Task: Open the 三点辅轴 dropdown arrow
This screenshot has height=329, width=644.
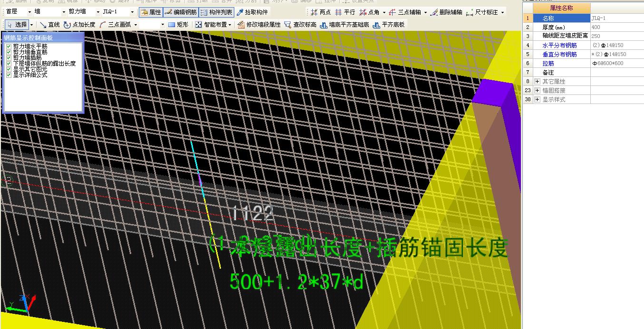Action: 425,12
